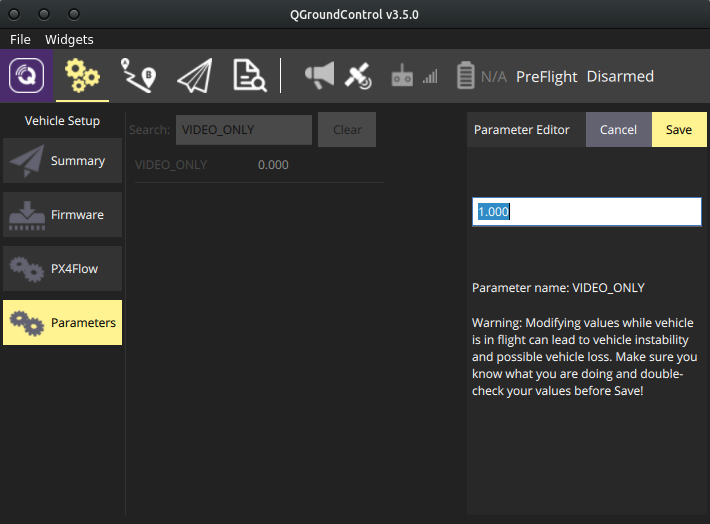The width and height of the screenshot is (710, 524).
Task: Click the 'Parameter name: VIDEO_ONLY' text
Action: click(558, 288)
